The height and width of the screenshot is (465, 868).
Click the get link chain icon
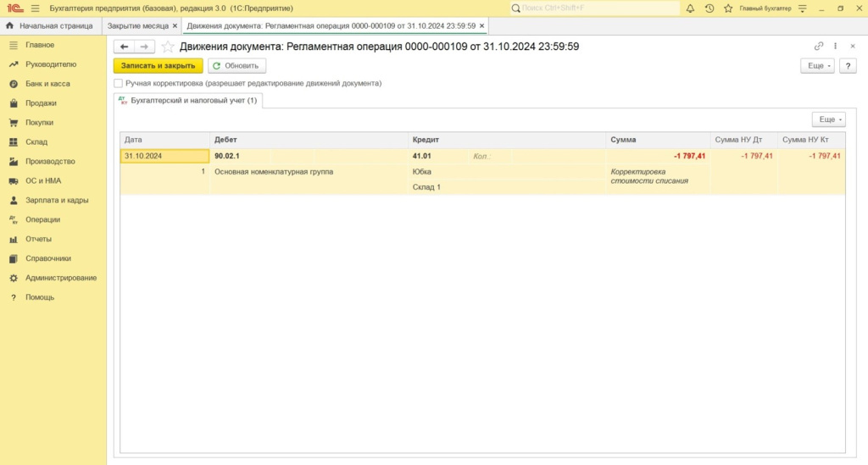pyautogui.click(x=819, y=47)
